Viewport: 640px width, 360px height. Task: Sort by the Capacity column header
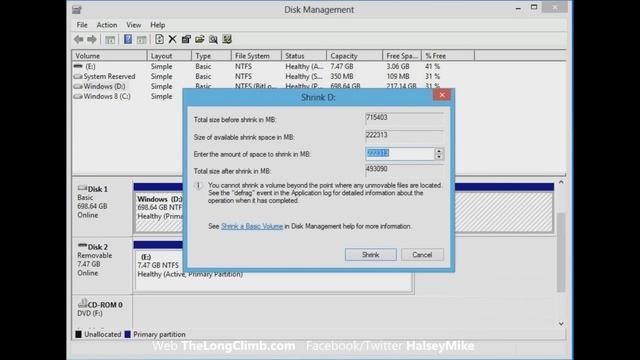(355, 56)
